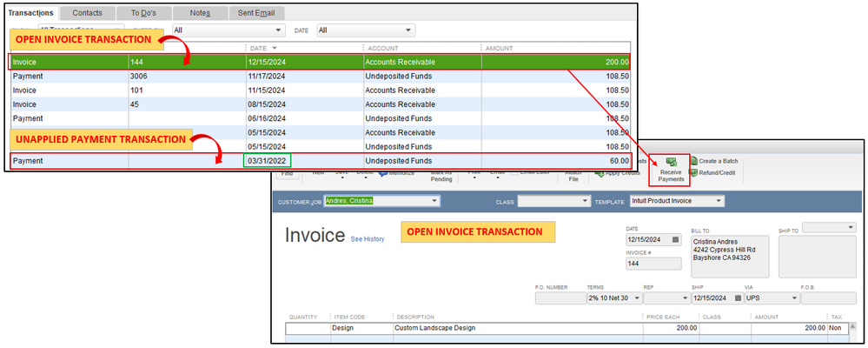Click the See History link
Viewport: 868px width, 348px height.
coord(368,239)
